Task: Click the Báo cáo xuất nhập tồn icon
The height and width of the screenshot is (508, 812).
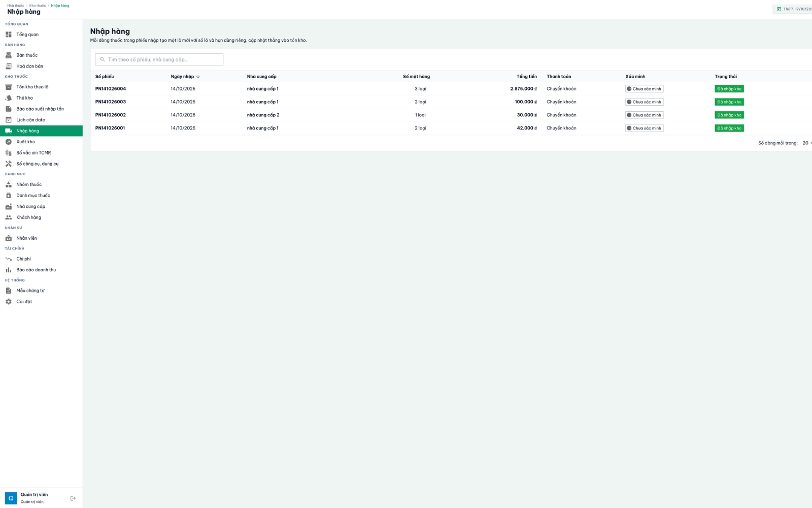Action: pos(9,109)
